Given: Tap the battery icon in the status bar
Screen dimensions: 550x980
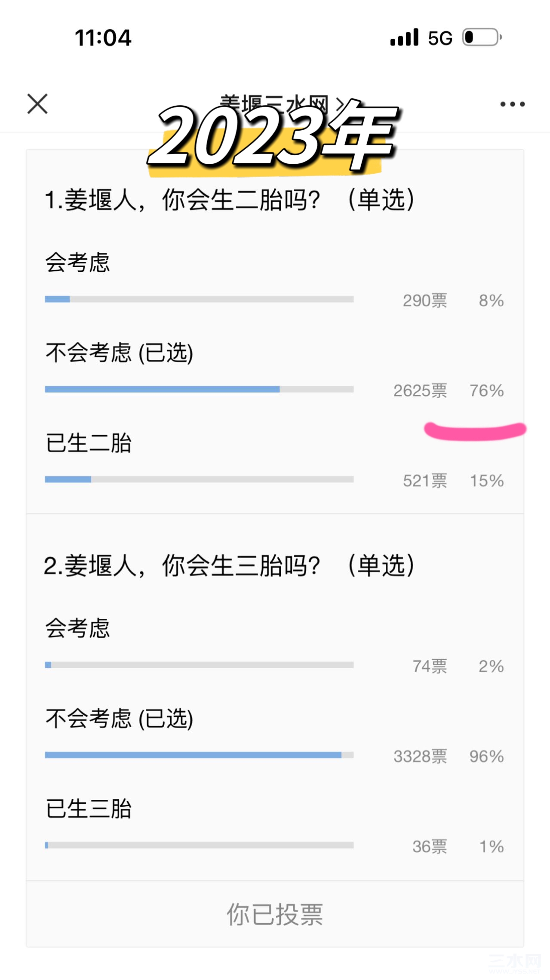Looking at the screenshot, I should click(482, 37).
